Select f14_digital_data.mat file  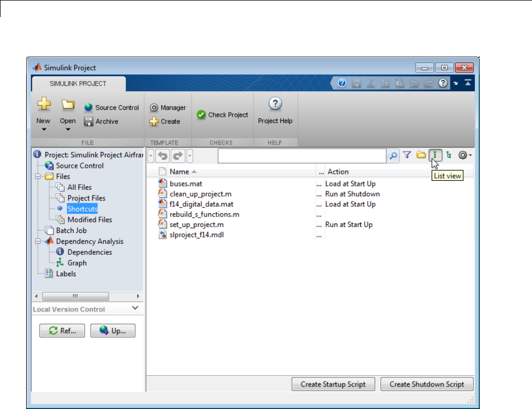click(x=202, y=204)
